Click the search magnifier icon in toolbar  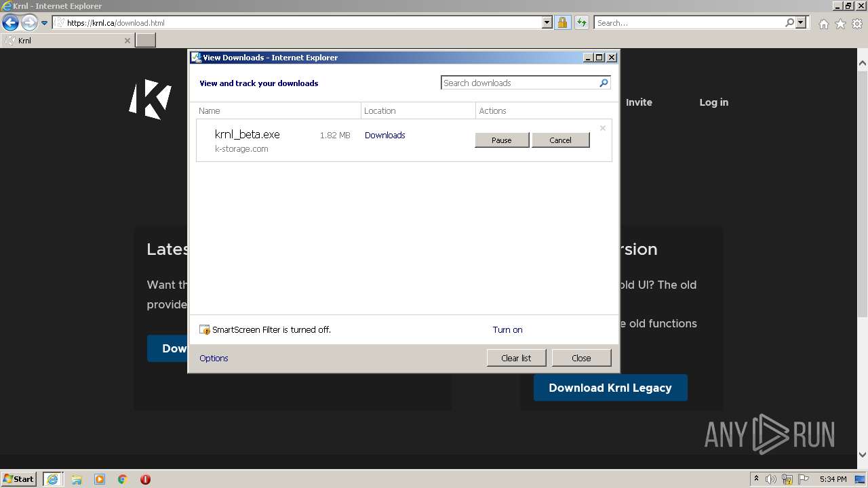(x=789, y=22)
